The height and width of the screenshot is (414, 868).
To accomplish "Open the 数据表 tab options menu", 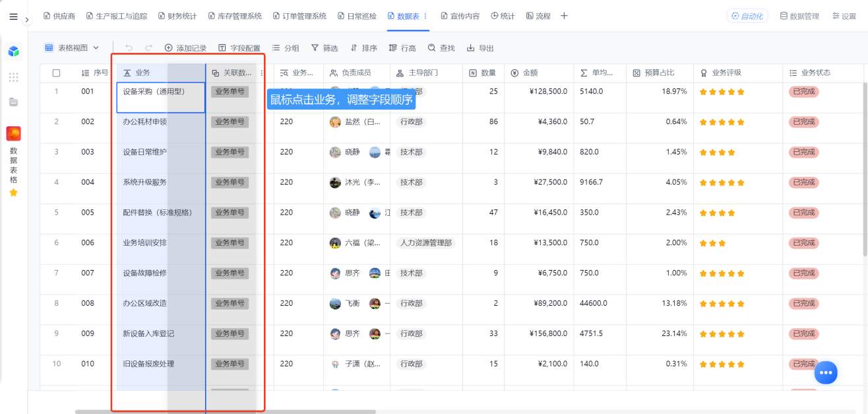I will tap(425, 16).
